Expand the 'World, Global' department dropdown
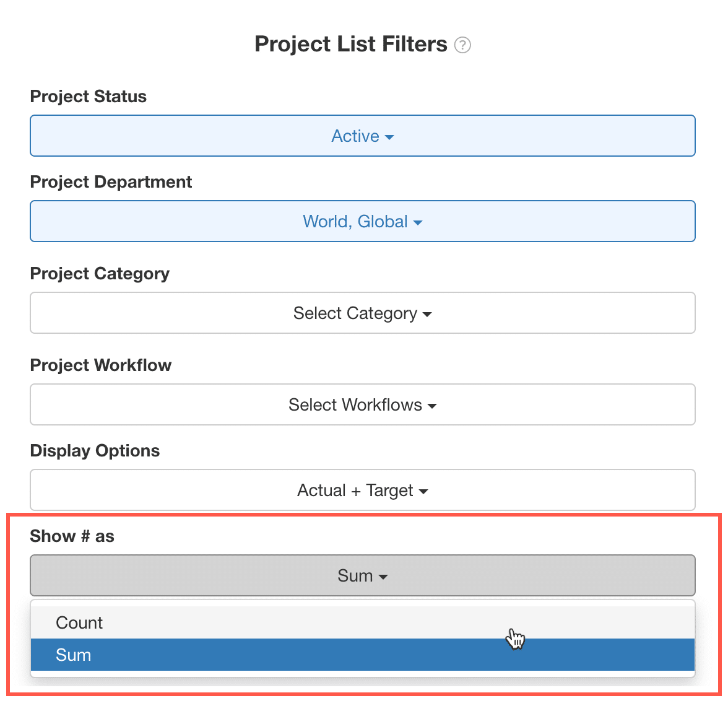 [363, 221]
